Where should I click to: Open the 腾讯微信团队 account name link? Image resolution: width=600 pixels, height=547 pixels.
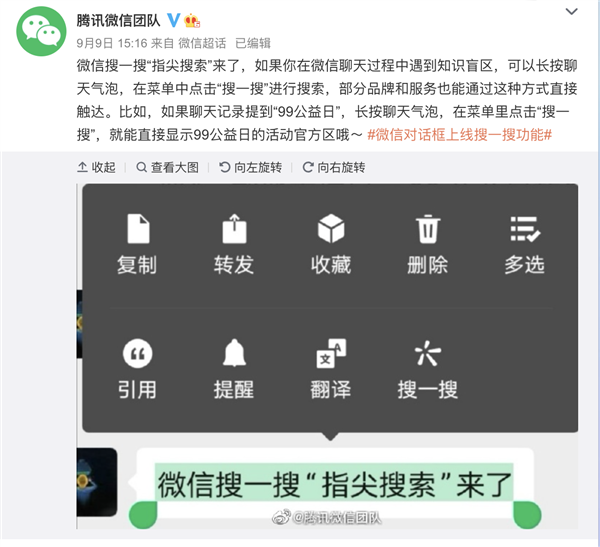(x=118, y=20)
